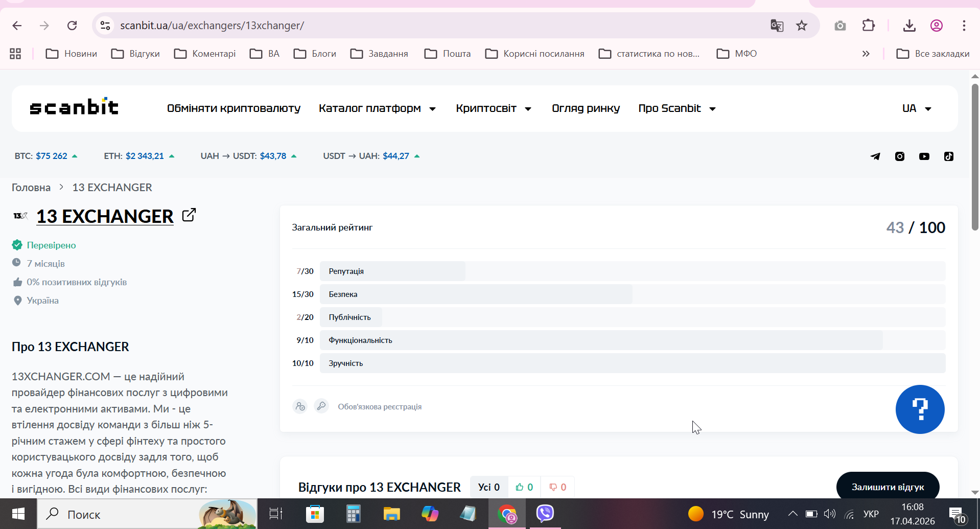Click the Windows taskbar search box
Image resolution: width=980 pixels, height=529 pixels.
[147, 514]
